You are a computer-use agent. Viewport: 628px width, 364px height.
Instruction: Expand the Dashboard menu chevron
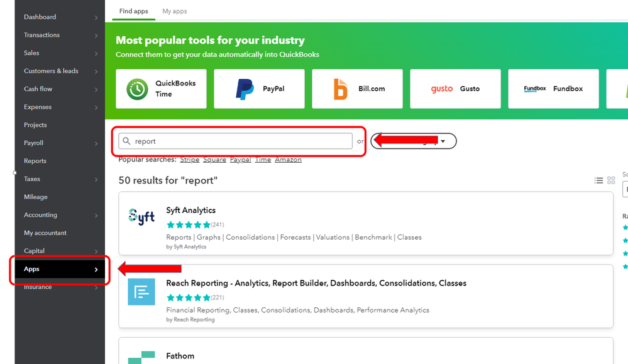[x=96, y=17]
